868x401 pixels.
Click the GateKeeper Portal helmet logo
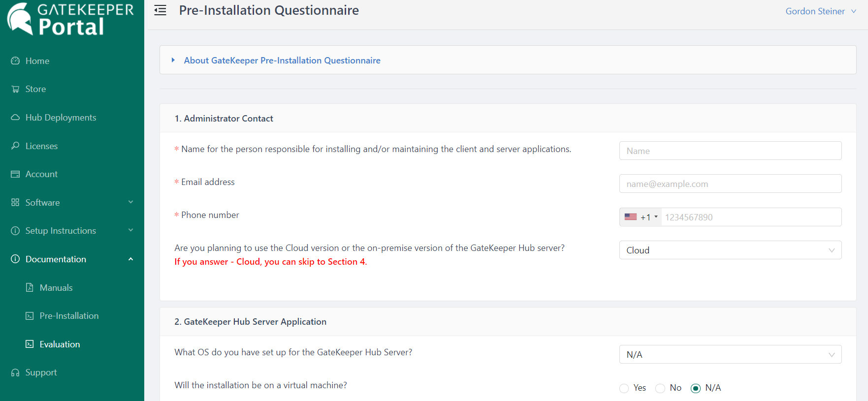click(20, 19)
